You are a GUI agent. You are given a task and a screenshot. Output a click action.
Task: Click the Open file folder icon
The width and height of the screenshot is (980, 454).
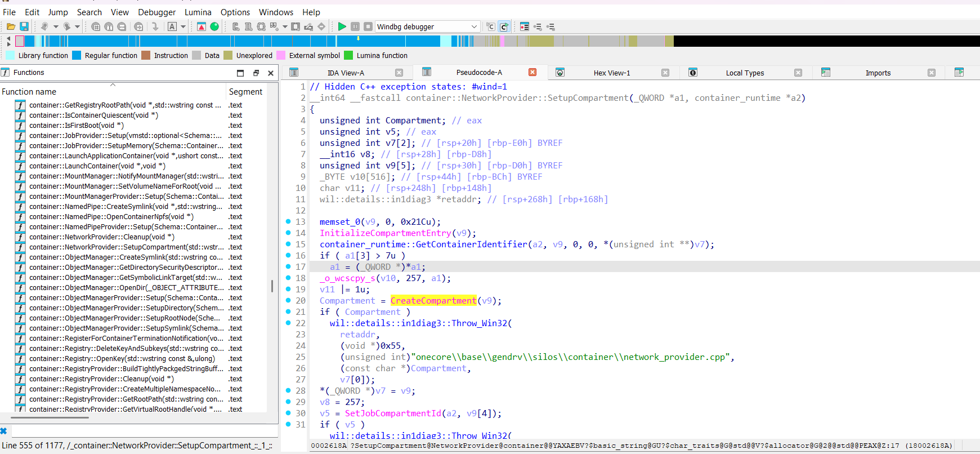(11, 26)
